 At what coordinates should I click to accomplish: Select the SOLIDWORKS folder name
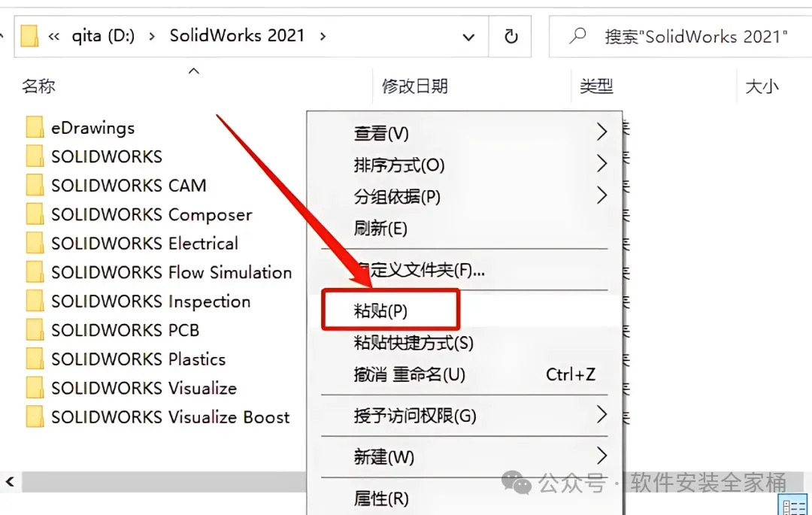[x=107, y=156]
